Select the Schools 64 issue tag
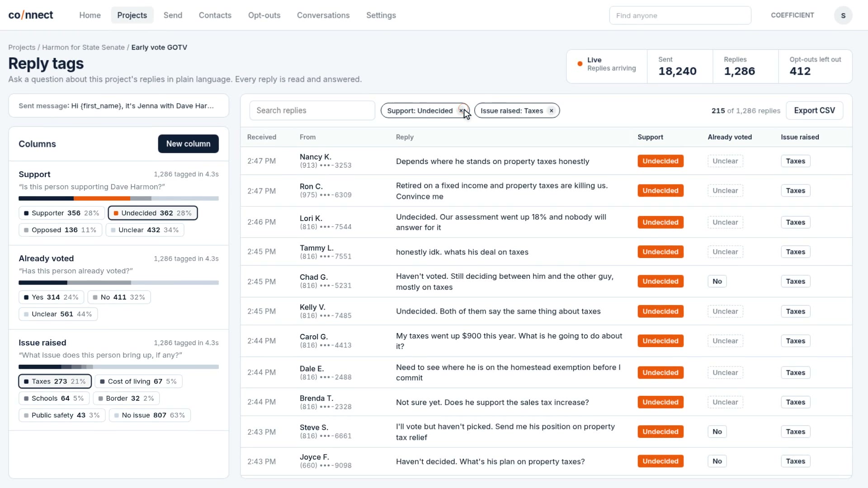868x488 pixels. [x=54, y=399]
